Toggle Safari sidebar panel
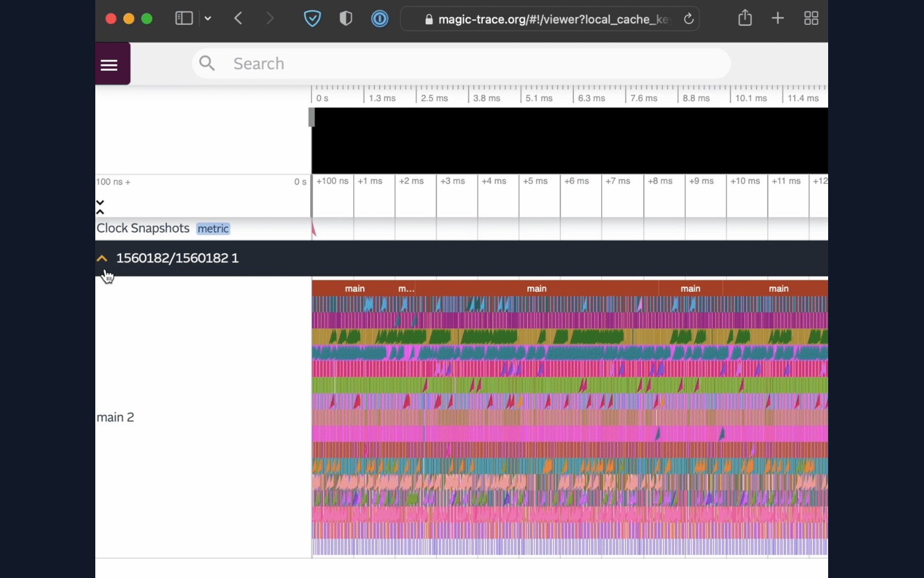Viewport: 924px width, 578px height. (184, 18)
